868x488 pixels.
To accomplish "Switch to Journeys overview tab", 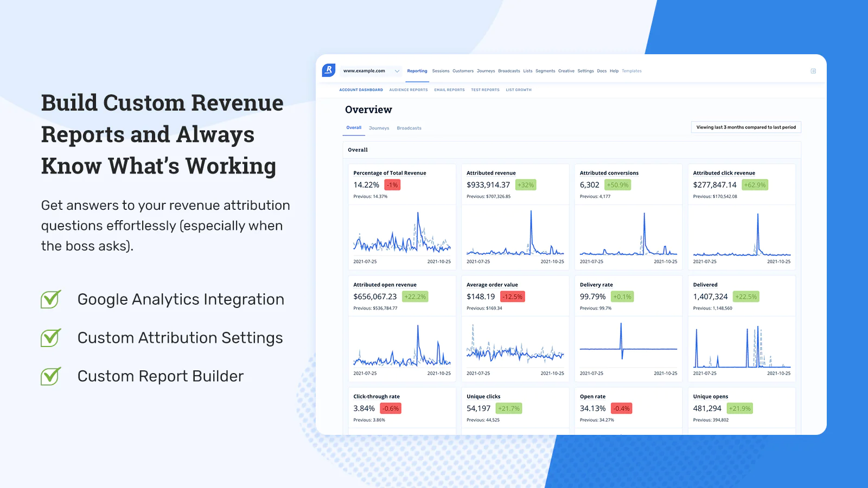I will (x=379, y=129).
